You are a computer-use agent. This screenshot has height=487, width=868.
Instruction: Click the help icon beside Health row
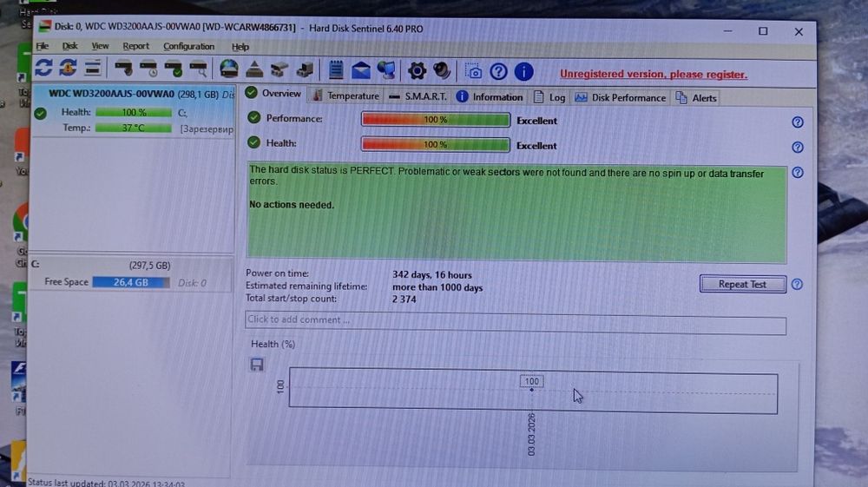[797, 148]
